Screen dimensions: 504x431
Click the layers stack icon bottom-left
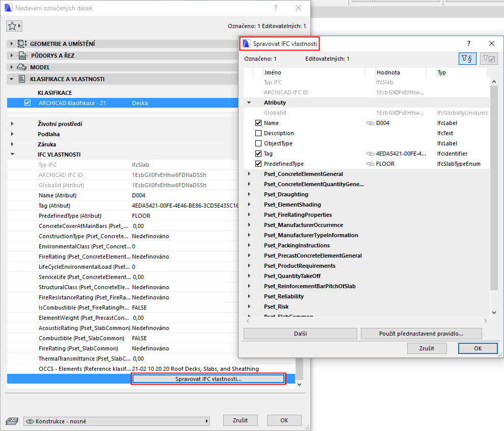11,420
